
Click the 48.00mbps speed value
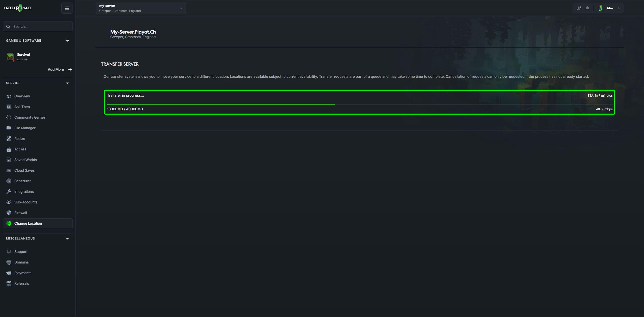604,109
